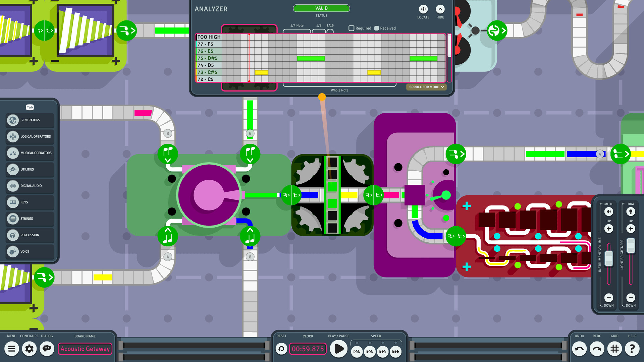Enable the Required checkbox in the Analyzer
Viewport: 644px width, 362px height.
click(352, 28)
